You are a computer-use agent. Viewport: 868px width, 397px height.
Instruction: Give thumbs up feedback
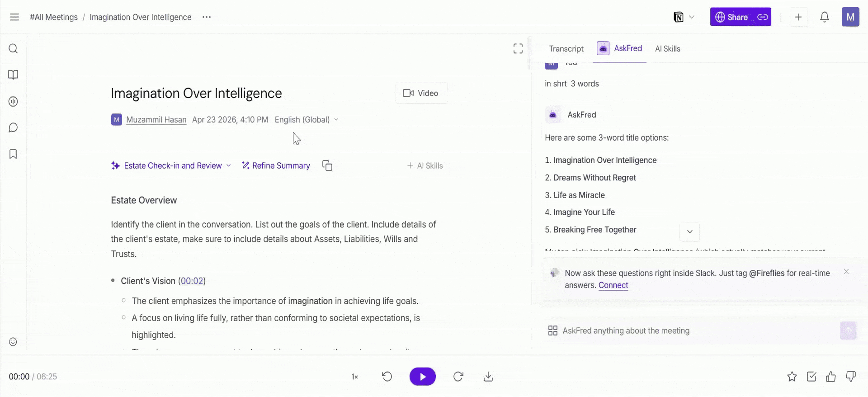831,377
